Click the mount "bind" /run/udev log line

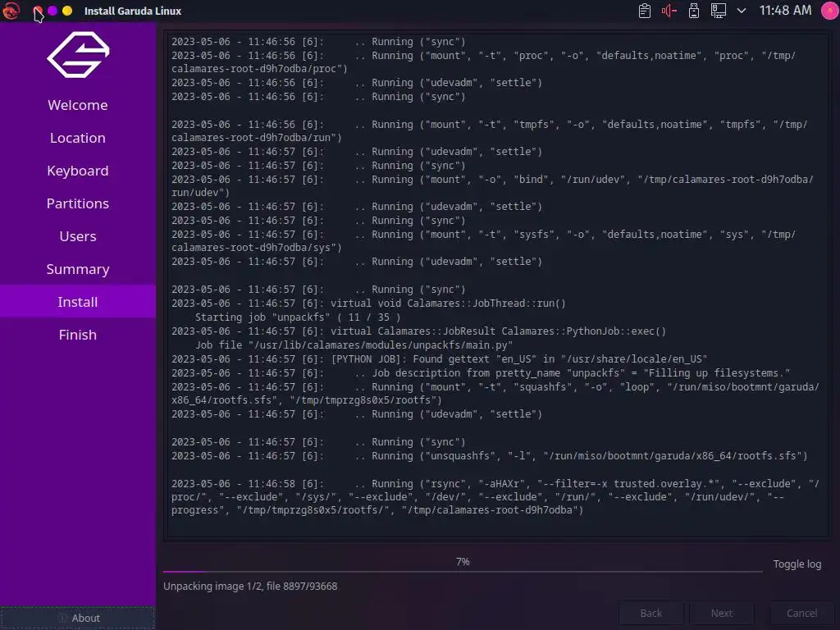click(492, 186)
